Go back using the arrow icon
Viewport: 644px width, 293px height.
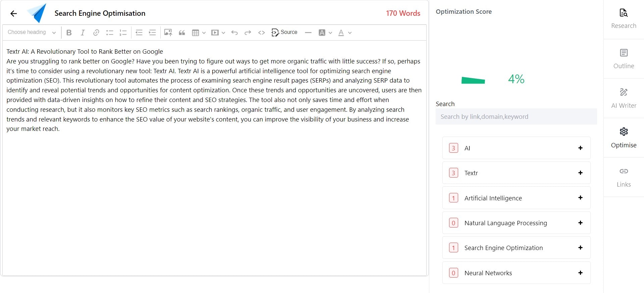point(13,13)
